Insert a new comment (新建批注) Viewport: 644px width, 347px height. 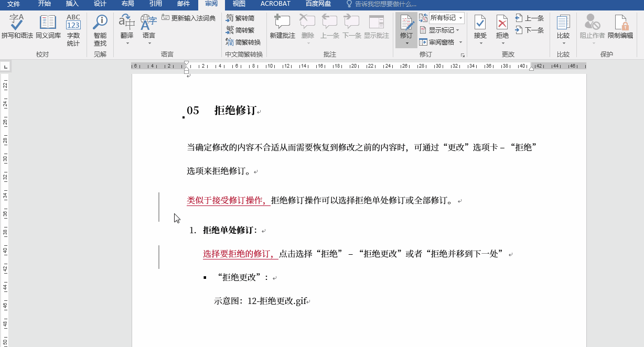point(282,29)
